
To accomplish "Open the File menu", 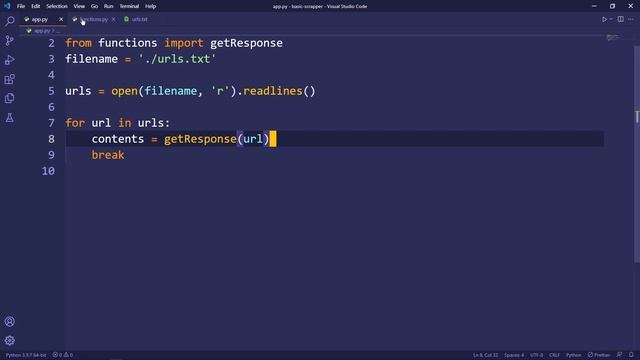I will click(x=21, y=6).
